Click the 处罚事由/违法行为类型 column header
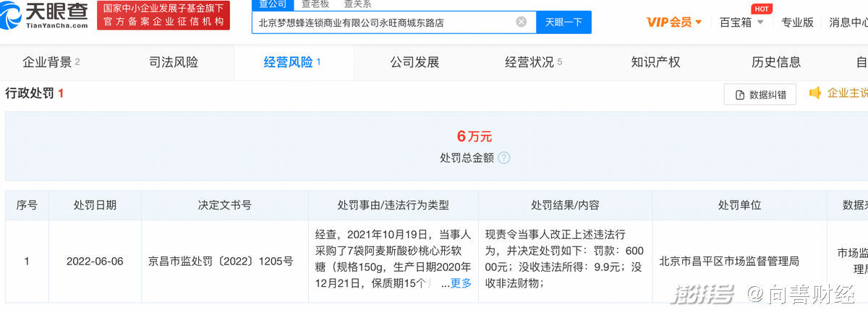 click(393, 206)
